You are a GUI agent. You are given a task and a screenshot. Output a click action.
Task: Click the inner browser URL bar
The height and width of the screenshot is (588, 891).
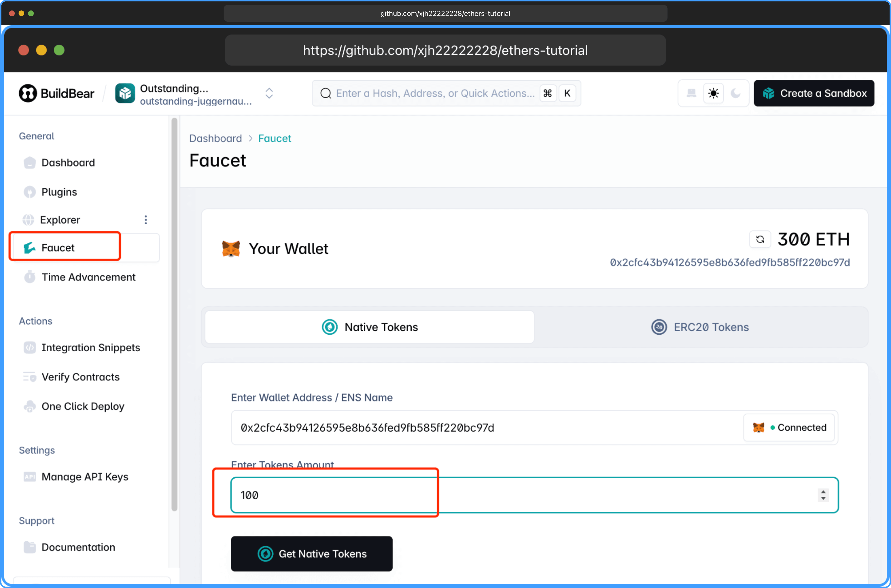[445, 50]
